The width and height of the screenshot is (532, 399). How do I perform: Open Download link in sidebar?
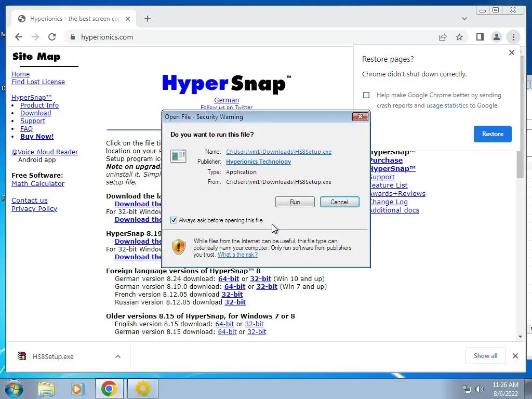[x=36, y=113]
